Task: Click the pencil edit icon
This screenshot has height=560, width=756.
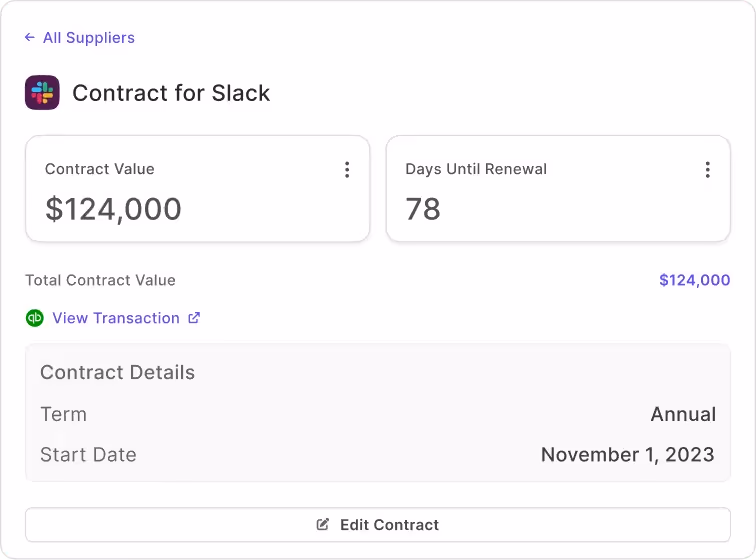Action: (323, 525)
